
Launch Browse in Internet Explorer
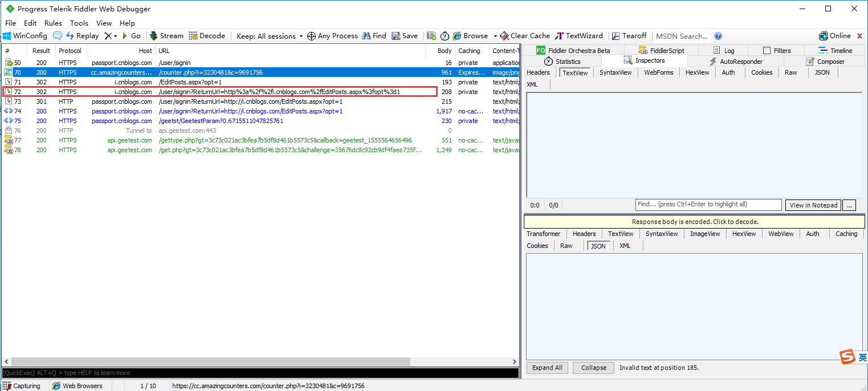pos(471,36)
